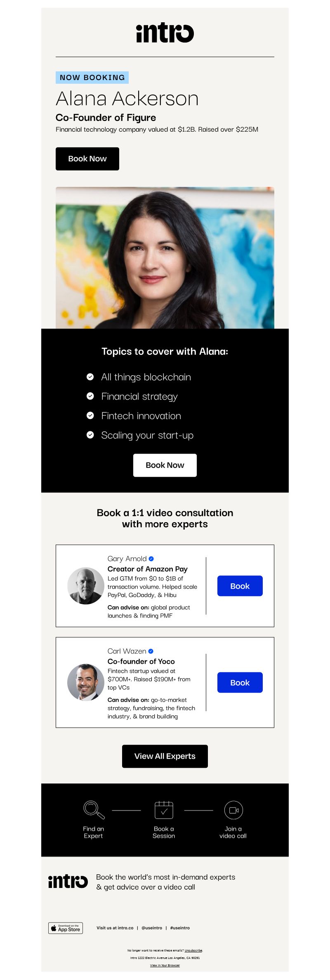Click the checkmark beside All things blockchain
The height and width of the screenshot is (980, 330).
click(90, 376)
